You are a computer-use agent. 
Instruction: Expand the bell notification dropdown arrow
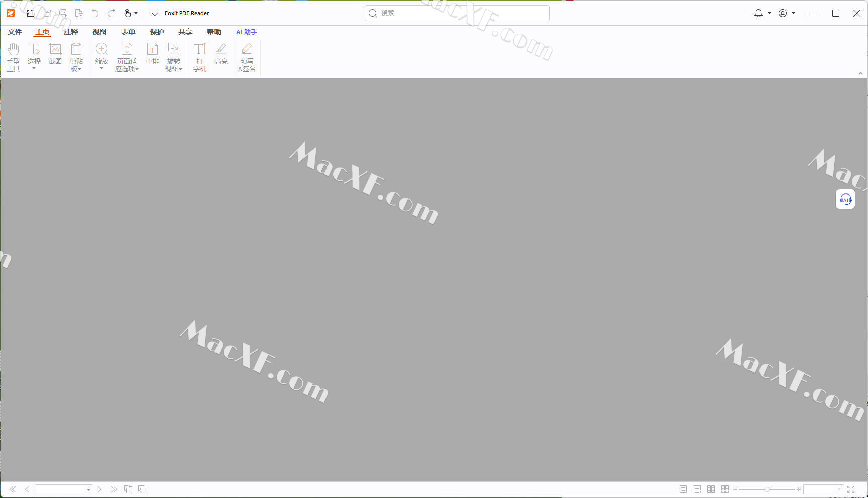(x=769, y=13)
